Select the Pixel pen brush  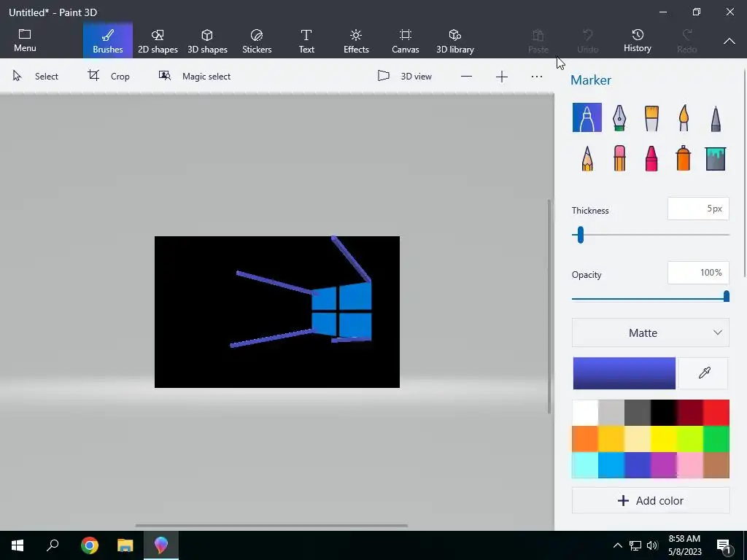(x=716, y=119)
